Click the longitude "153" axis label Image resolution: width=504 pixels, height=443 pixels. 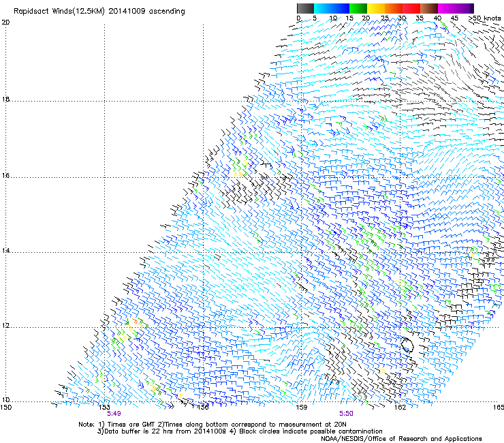point(104,408)
